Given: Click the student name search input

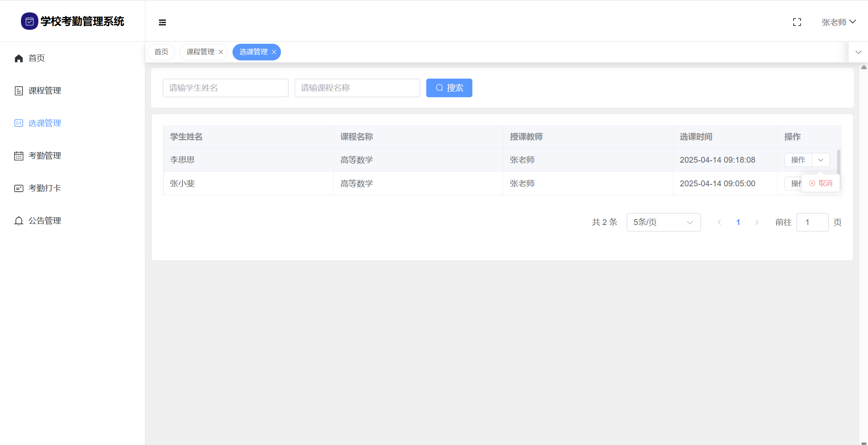Looking at the screenshot, I should (226, 88).
